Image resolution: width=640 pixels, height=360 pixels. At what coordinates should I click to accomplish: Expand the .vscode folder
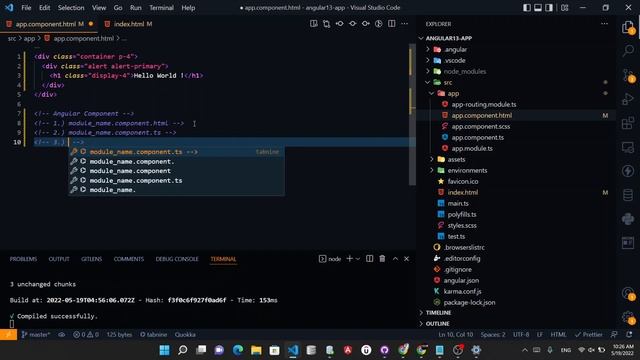428,60
